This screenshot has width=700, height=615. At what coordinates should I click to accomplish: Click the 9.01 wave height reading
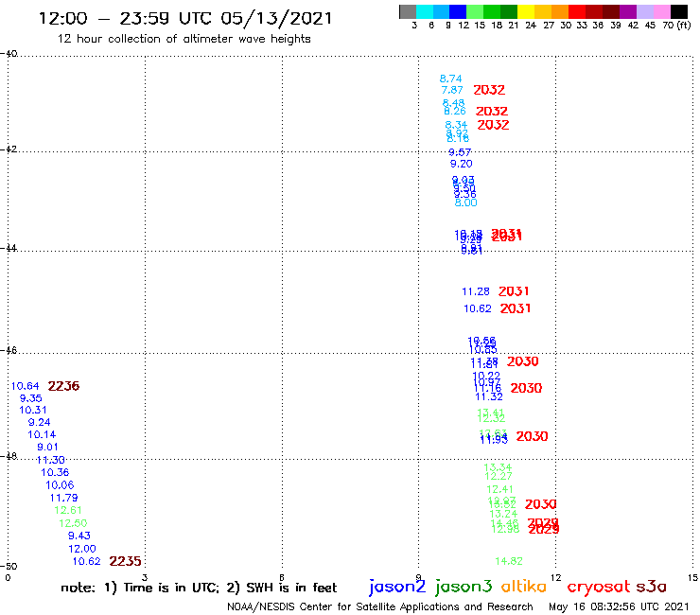coord(47,448)
